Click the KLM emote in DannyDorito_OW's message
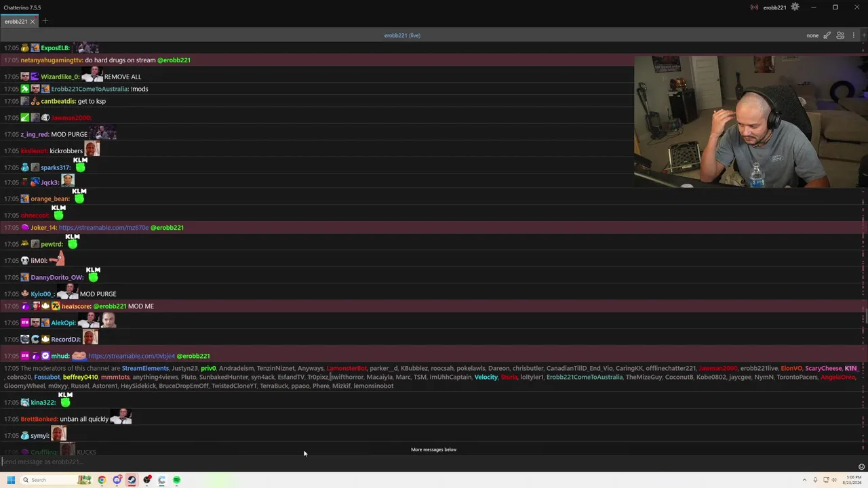 pos(93,274)
